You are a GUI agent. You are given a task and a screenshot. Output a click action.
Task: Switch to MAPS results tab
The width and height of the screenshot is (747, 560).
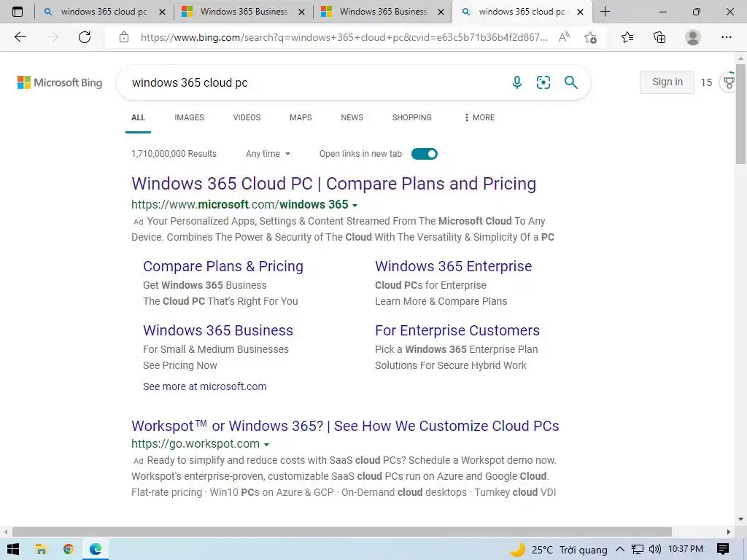click(301, 117)
